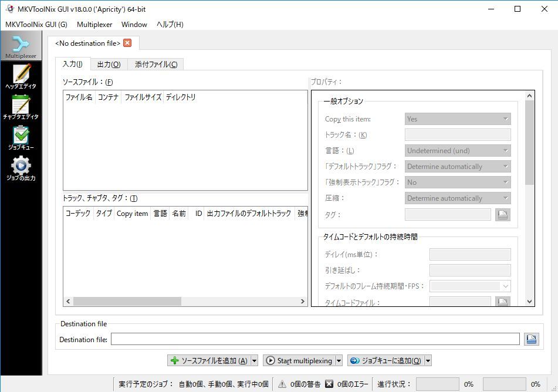This screenshot has height=392, width=558.
Task: Click the tracks list scroll right arrow
Action: (x=303, y=301)
